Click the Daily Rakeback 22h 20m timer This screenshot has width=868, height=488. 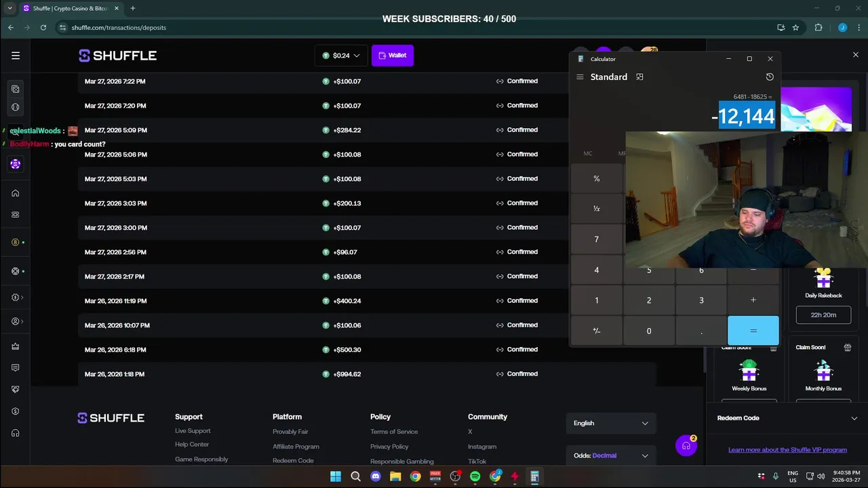[x=823, y=315]
